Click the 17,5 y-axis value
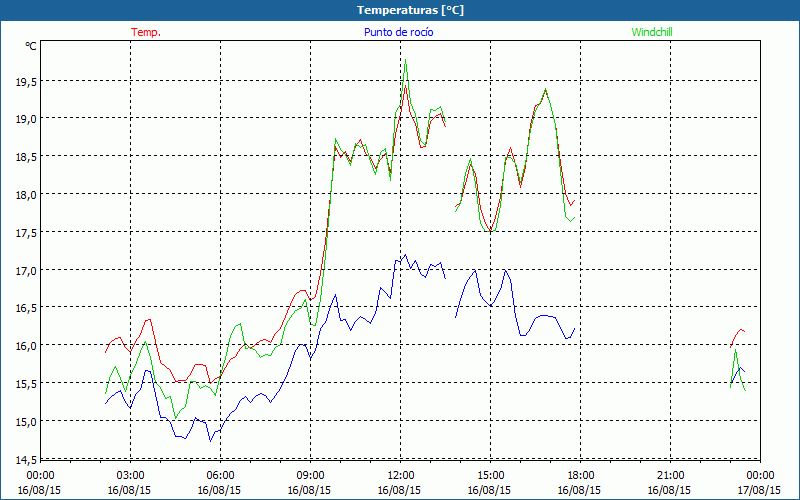 click(25, 232)
